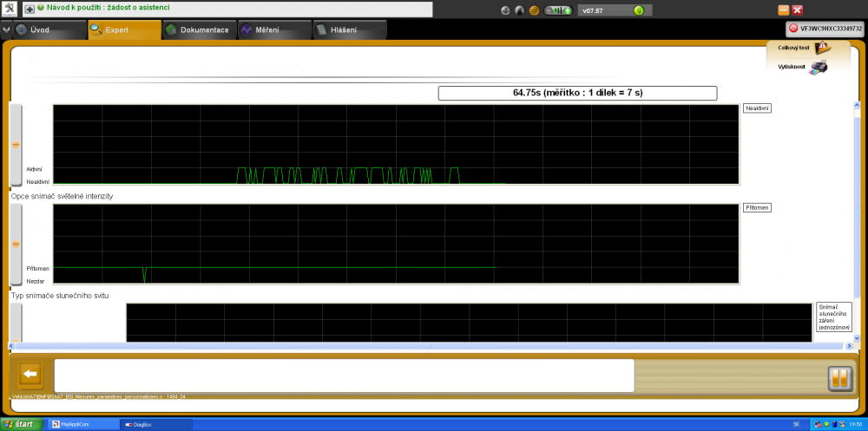Viewport: 868px width, 431px height.
Task: Click the download arrow icon in top bar
Action: coord(505,10)
